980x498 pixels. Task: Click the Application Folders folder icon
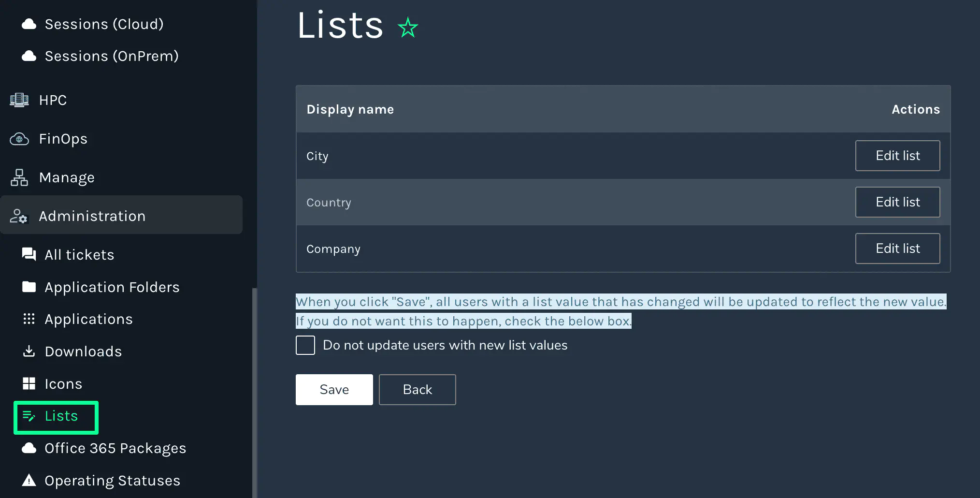[x=29, y=286]
